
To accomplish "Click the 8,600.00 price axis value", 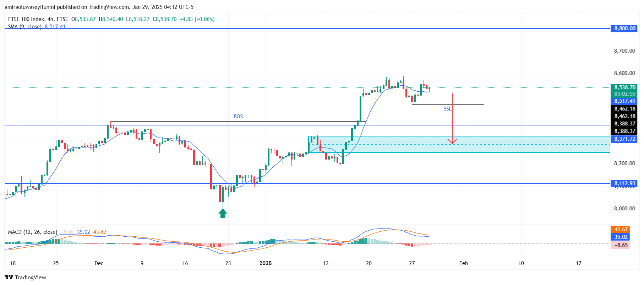I will tap(624, 73).
